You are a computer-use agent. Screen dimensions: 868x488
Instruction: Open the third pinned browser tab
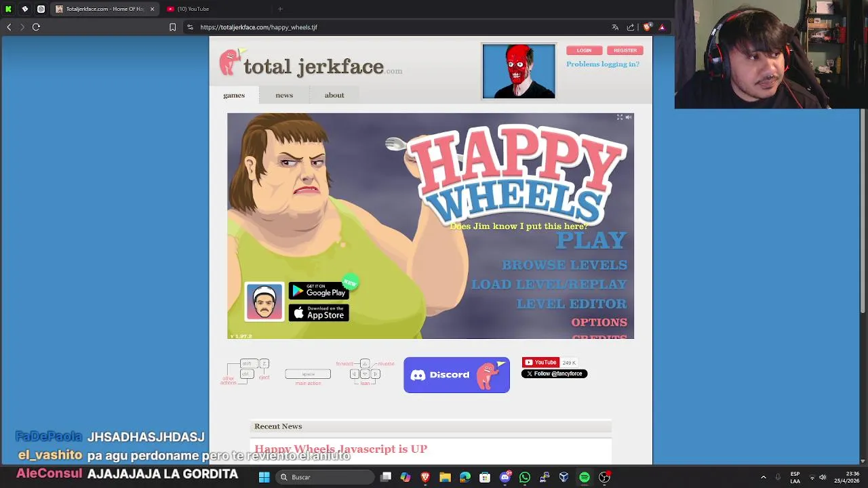41,9
